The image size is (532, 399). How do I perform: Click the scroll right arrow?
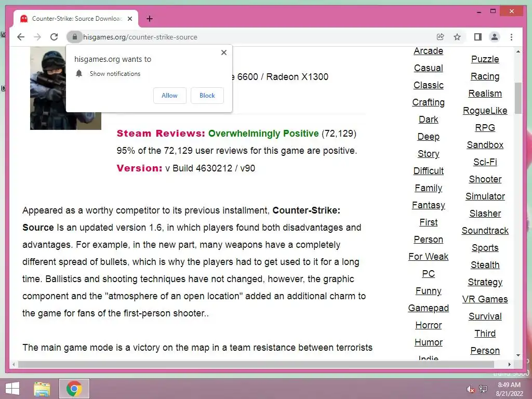[x=509, y=364]
